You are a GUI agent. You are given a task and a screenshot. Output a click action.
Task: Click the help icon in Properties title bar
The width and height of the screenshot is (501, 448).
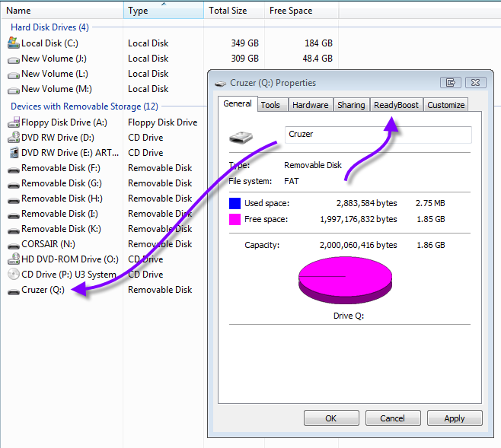tap(452, 82)
